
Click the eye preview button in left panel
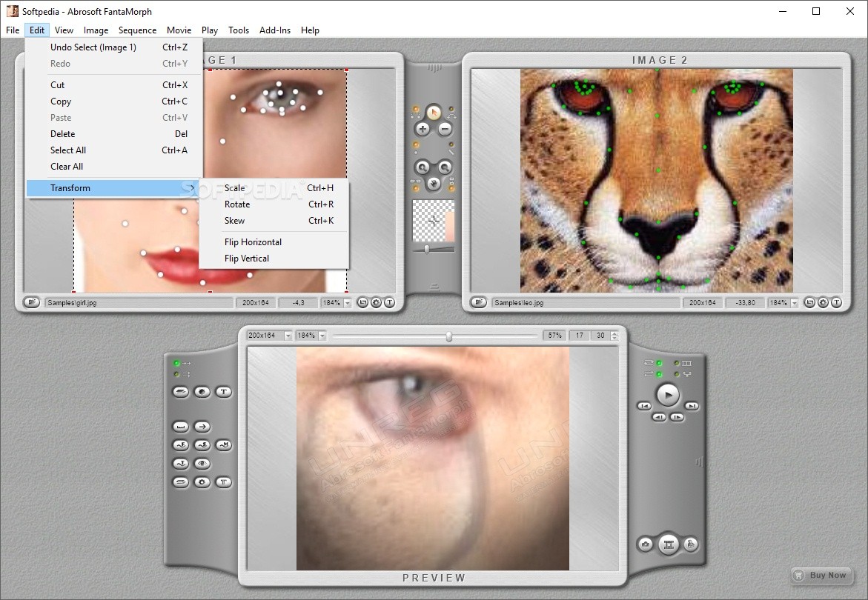pyautogui.click(x=202, y=464)
